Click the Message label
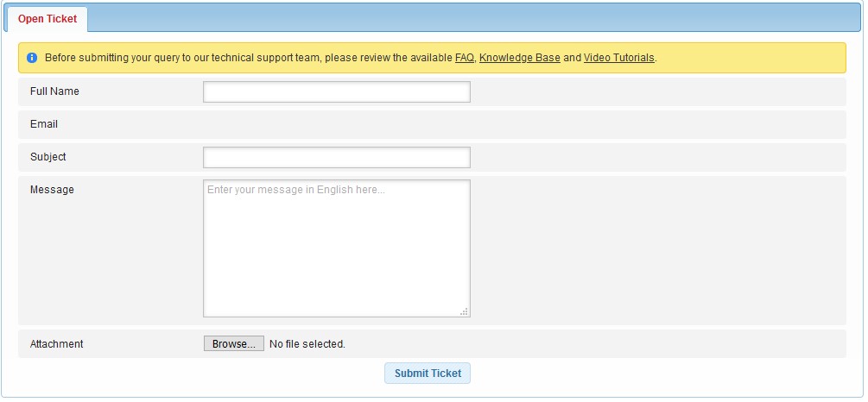The width and height of the screenshot is (868, 402). click(x=52, y=190)
